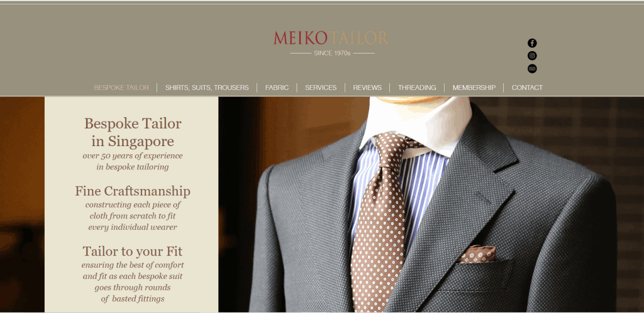Click the brown pocket square in photo

click(x=477, y=254)
